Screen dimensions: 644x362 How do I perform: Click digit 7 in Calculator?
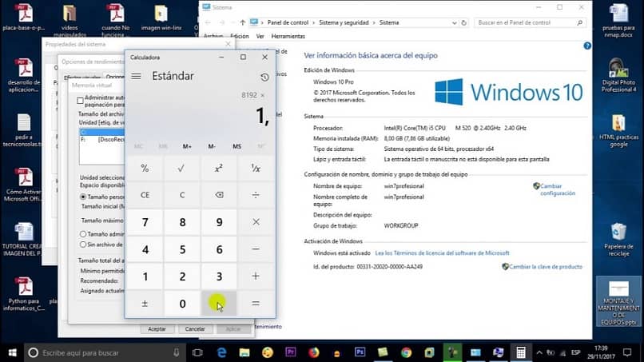point(145,222)
